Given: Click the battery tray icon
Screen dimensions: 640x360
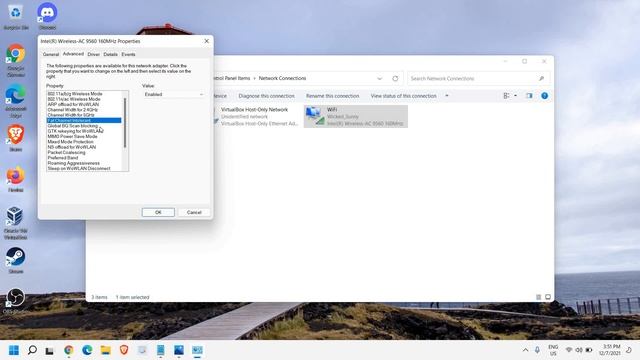Looking at the screenshot, I should [589, 350].
